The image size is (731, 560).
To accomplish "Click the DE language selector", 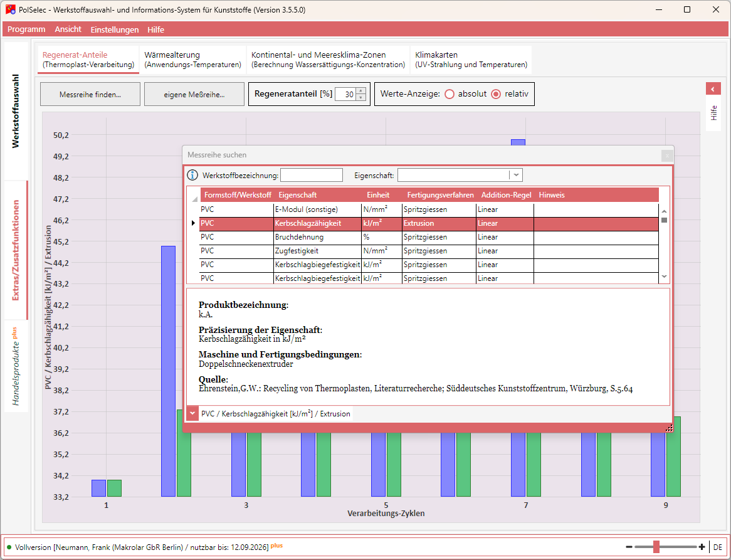I will (x=717, y=547).
